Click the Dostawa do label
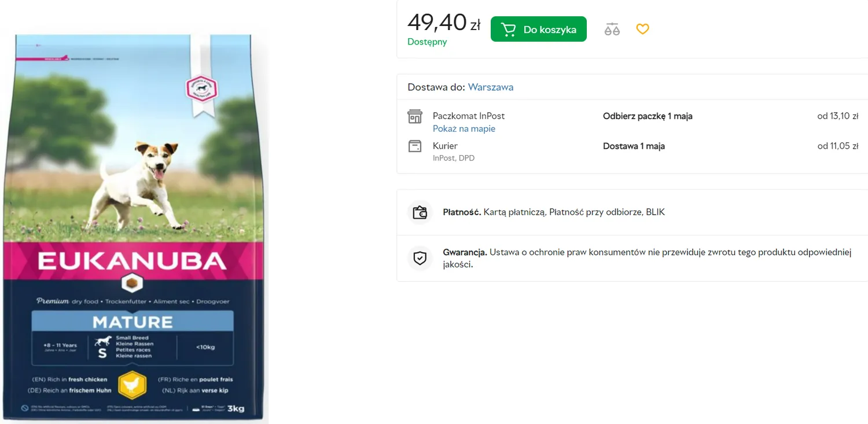Screen dimensions: 868x424 (436, 87)
